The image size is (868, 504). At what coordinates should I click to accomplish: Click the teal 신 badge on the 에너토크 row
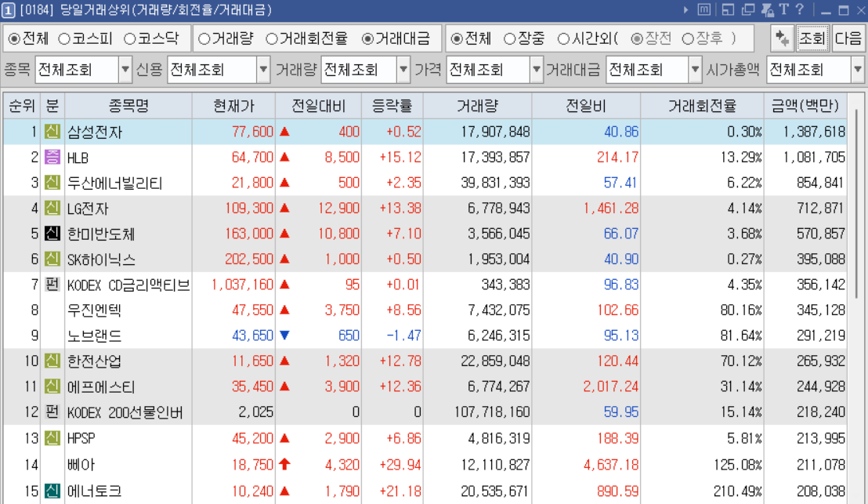point(52,491)
